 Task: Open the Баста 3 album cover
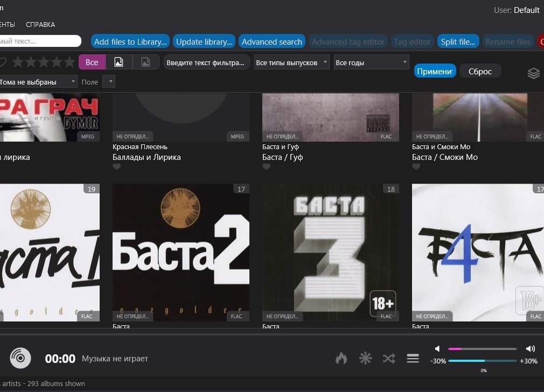pyautogui.click(x=331, y=252)
